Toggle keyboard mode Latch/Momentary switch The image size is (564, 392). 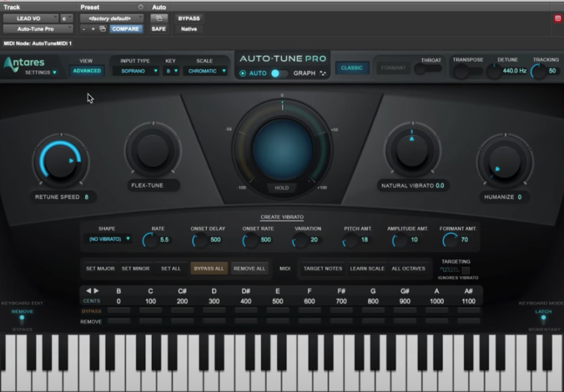coord(544,320)
